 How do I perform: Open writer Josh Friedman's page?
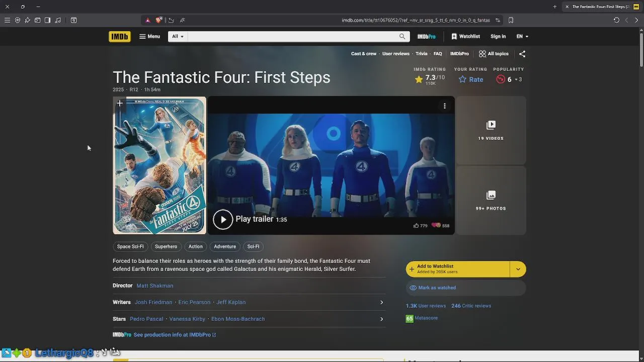(153, 302)
